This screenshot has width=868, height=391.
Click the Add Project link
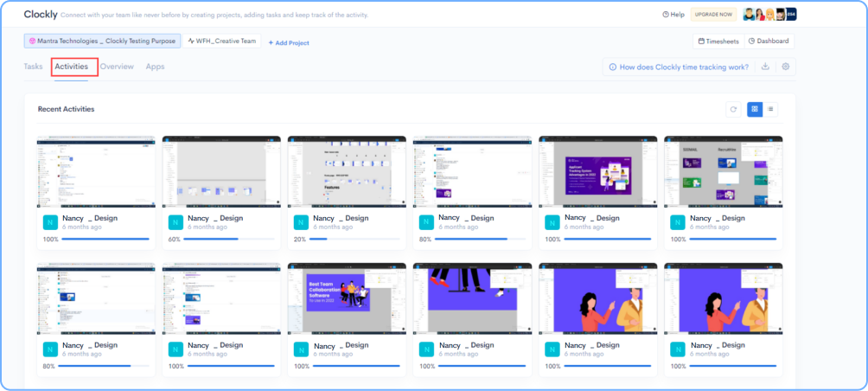tap(288, 42)
